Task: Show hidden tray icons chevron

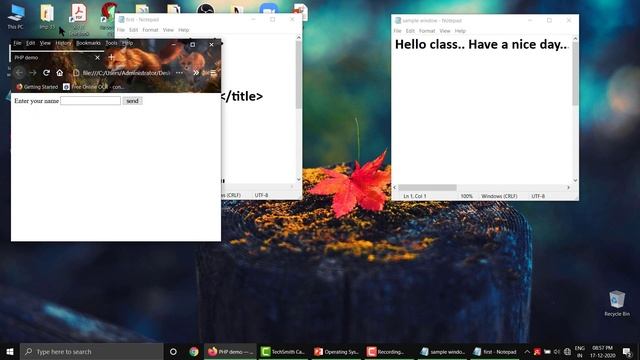Action: click(x=527, y=352)
